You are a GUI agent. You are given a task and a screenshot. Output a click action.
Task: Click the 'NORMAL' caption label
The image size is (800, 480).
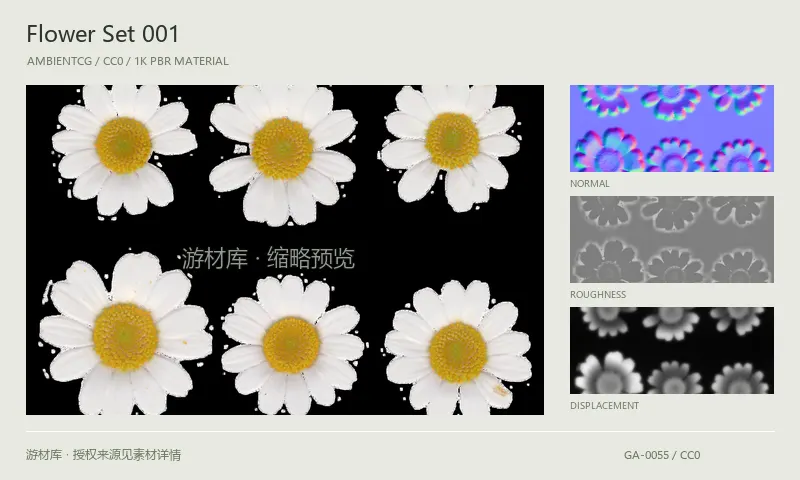point(590,184)
